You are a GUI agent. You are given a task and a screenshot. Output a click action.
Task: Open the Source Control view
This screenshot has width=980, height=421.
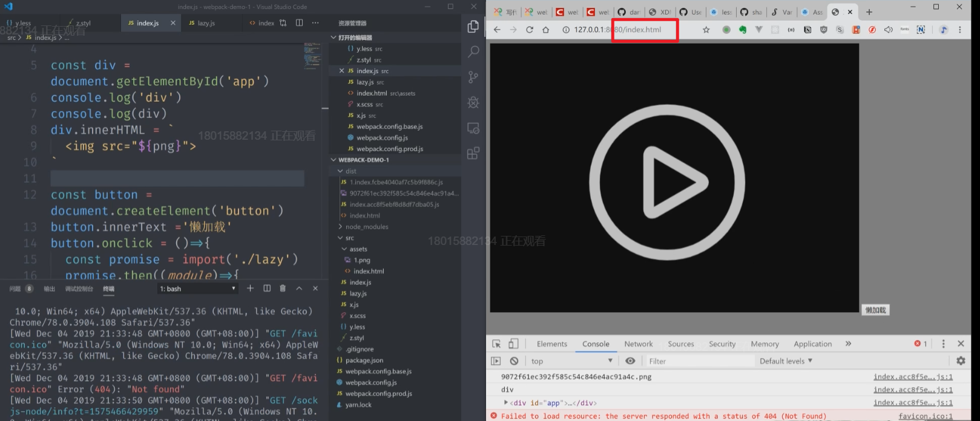click(x=473, y=77)
